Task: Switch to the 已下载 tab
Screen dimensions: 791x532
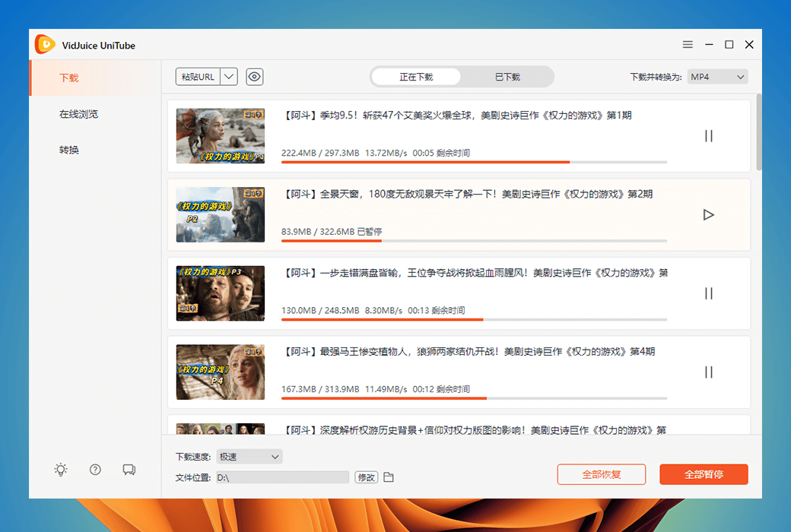Action: 507,77
